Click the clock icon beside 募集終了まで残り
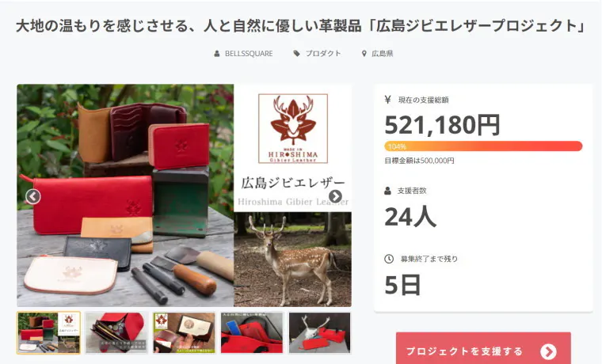 click(389, 259)
